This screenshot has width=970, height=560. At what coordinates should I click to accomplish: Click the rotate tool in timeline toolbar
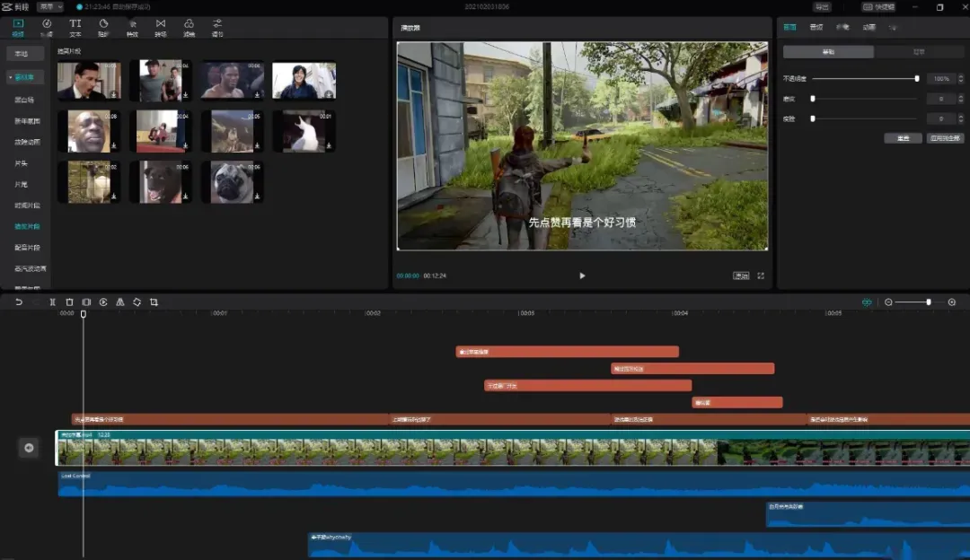point(137,302)
